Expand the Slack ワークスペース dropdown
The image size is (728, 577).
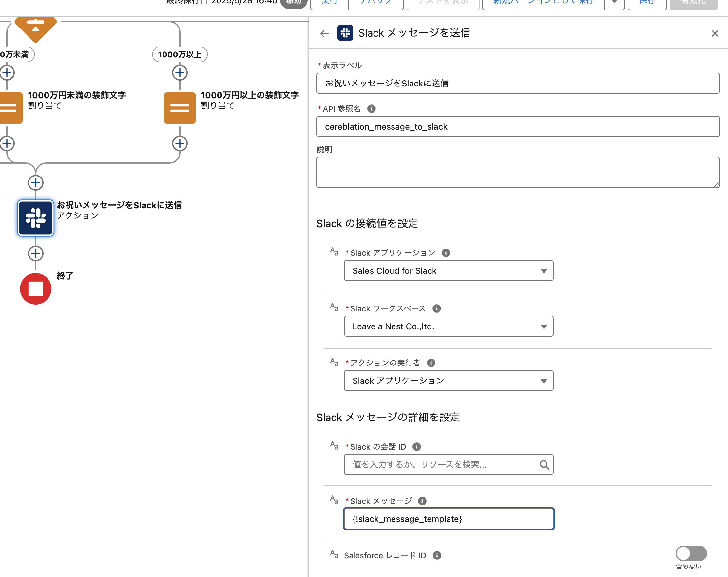coord(449,326)
